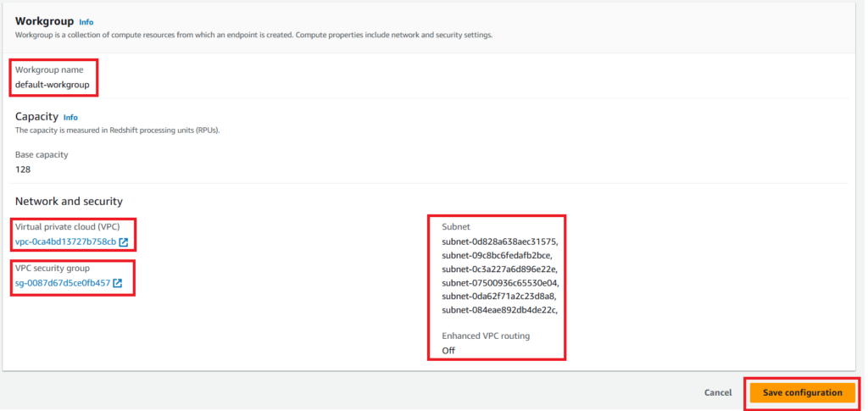Click the Base capacity value 128
868x411 pixels.
pyautogui.click(x=23, y=169)
